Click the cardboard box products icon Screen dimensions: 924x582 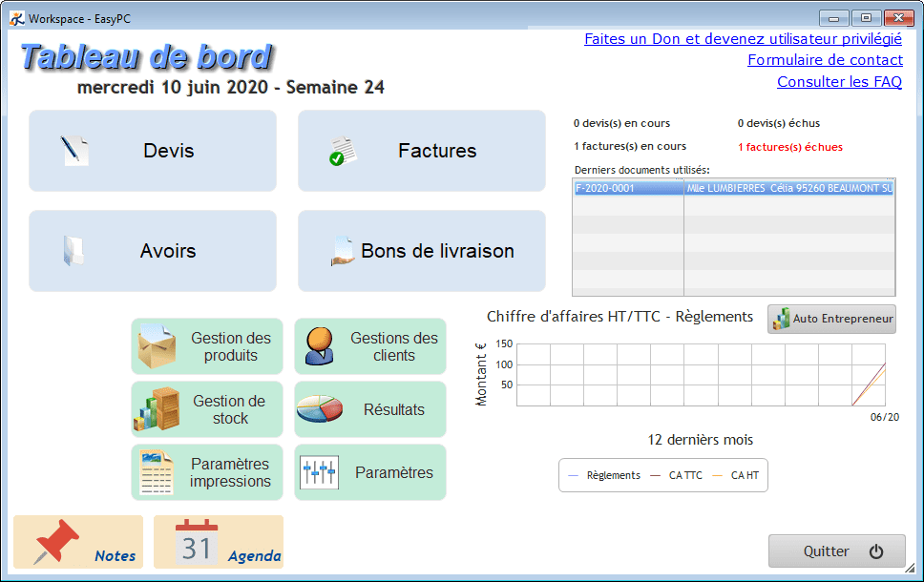[157, 346]
